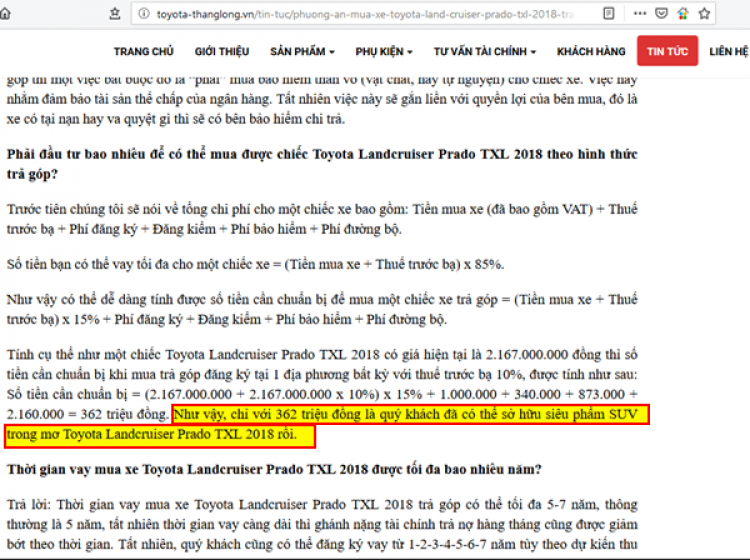This screenshot has width=750, height=560.
Task: Open site information icon in address bar
Action: click(x=143, y=14)
